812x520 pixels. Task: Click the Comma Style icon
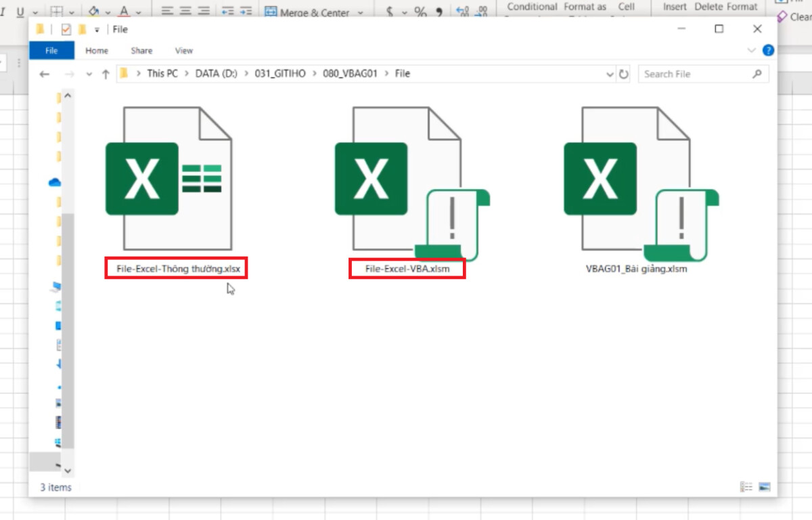pyautogui.click(x=439, y=12)
